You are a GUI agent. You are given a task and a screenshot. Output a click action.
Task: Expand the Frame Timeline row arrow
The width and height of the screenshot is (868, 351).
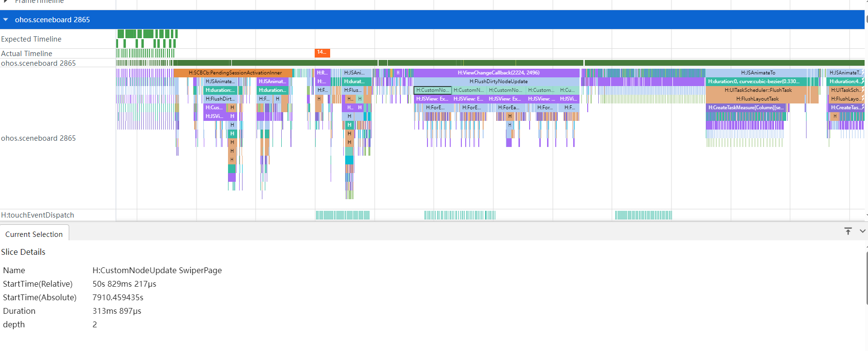6,1
